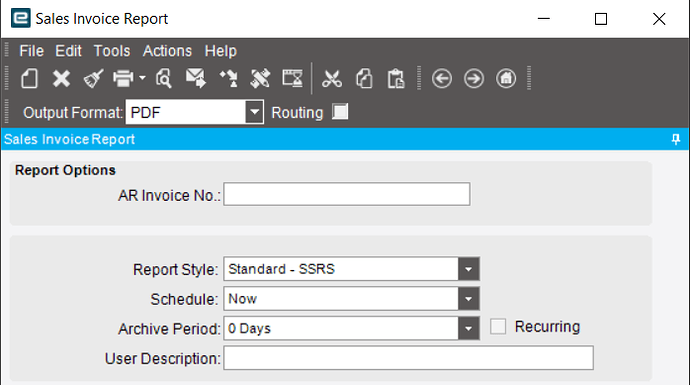
Task: Click the Home navigation icon
Action: [x=506, y=79]
